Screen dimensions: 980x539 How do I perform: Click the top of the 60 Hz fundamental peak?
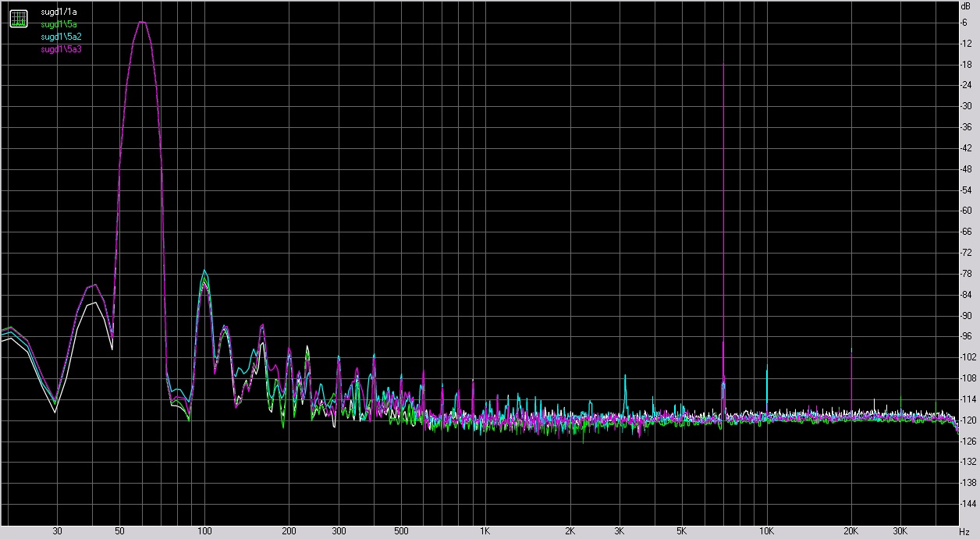(142, 22)
